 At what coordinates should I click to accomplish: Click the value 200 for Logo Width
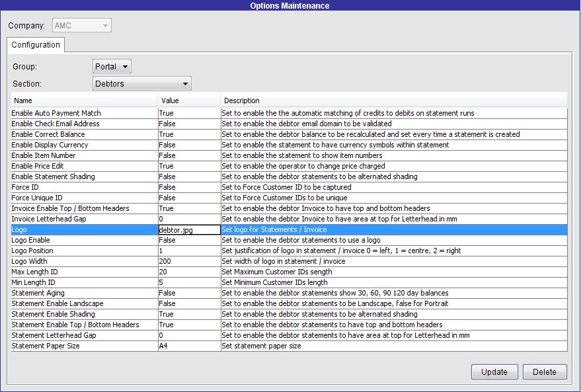(165, 261)
